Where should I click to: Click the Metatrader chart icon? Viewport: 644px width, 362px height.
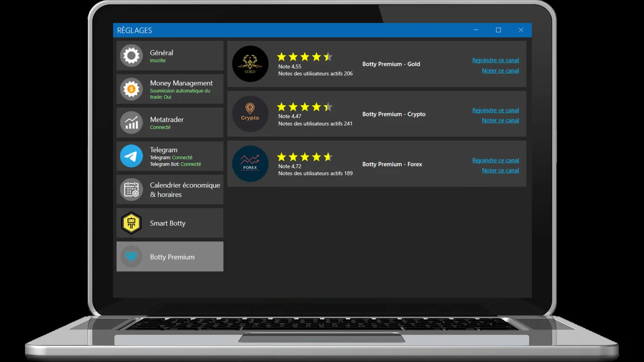131,123
